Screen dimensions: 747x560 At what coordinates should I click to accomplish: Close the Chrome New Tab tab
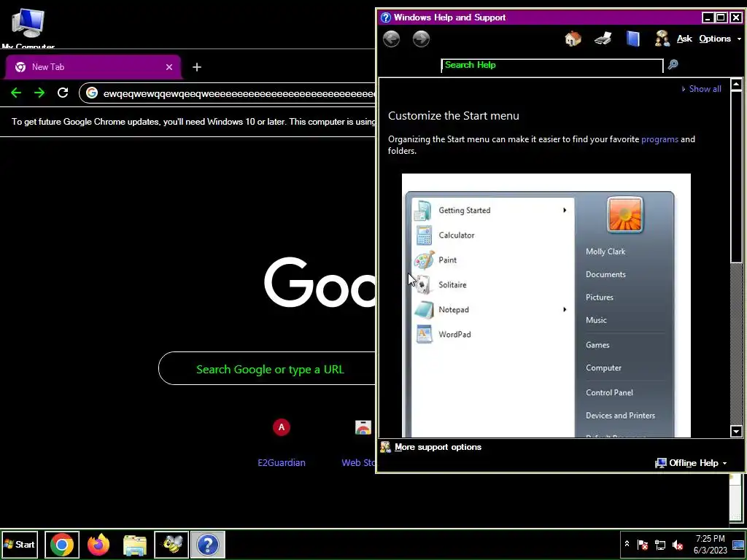pyautogui.click(x=169, y=67)
